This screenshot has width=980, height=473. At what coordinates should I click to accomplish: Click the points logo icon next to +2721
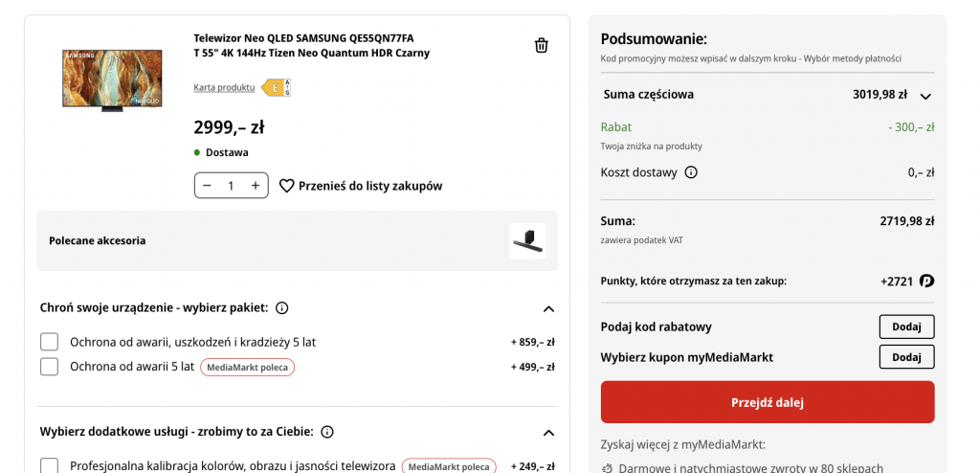pyautogui.click(x=926, y=281)
